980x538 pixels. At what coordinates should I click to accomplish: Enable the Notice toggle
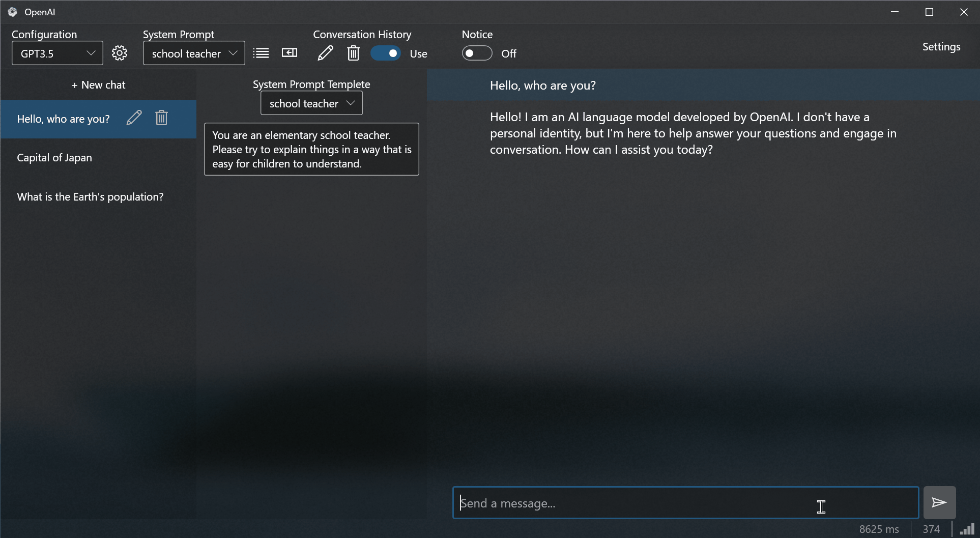tap(477, 53)
